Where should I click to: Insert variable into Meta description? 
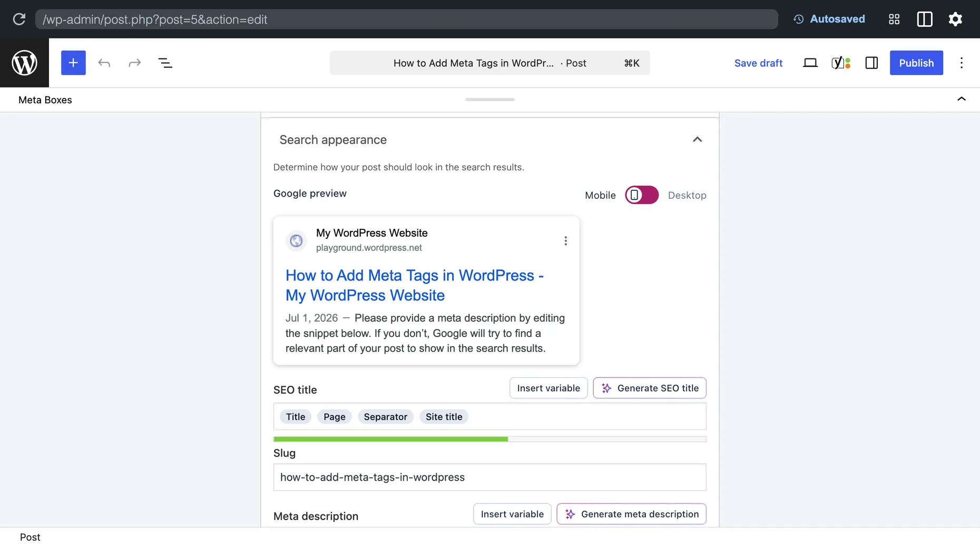tap(512, 514)
